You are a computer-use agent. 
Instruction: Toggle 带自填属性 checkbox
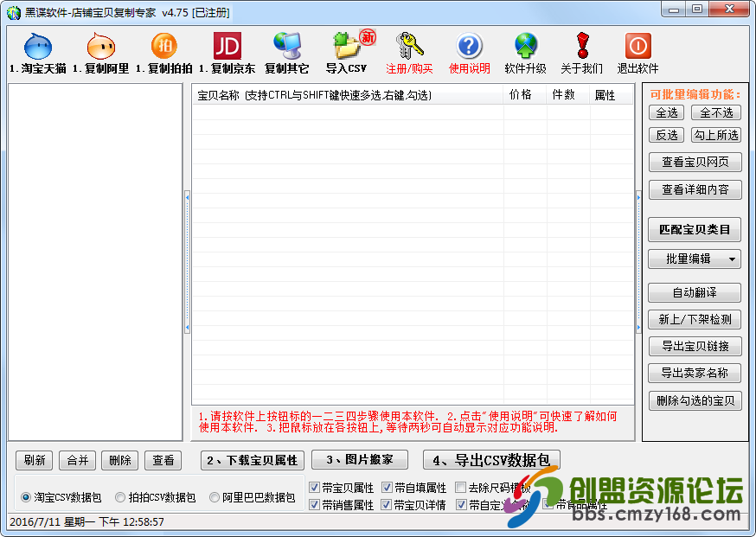[x=387, y=488]
